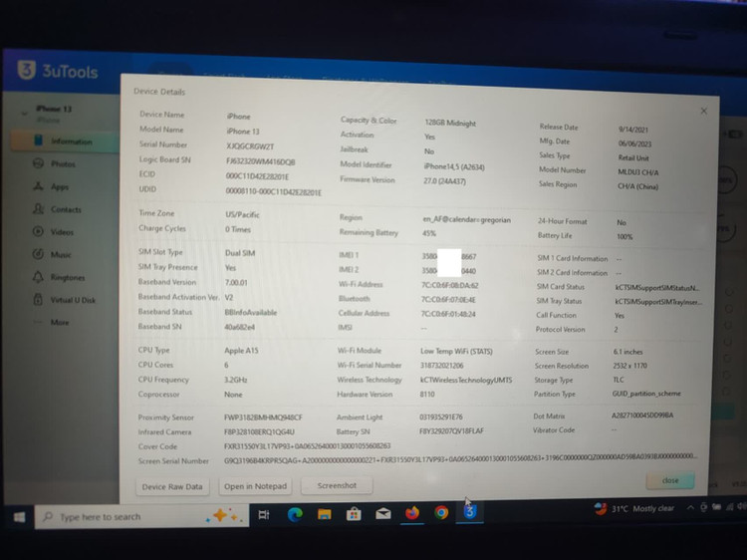The height and width of the screenshot is (560, 747).
Task: Click Proximity Sensor value FWP3182BMHMQ948CF
Action: pyautogui.click(x=263, y=418)
